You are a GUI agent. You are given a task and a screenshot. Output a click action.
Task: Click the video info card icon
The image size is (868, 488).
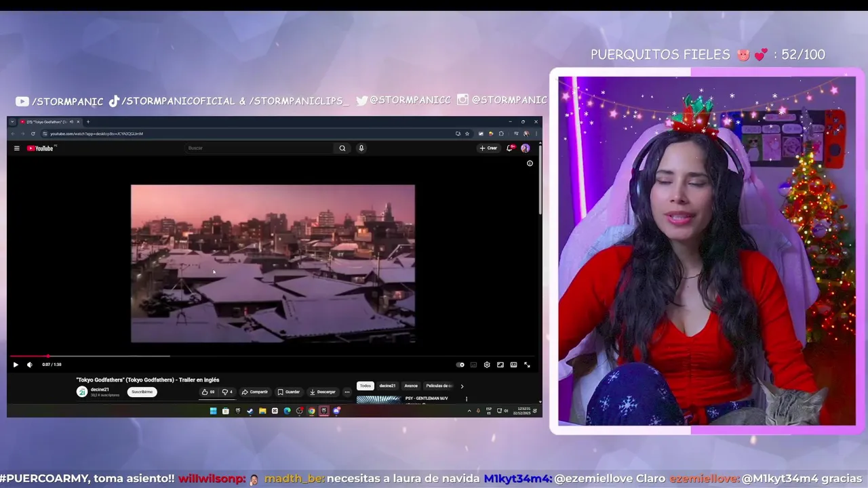tap(530, 163)
